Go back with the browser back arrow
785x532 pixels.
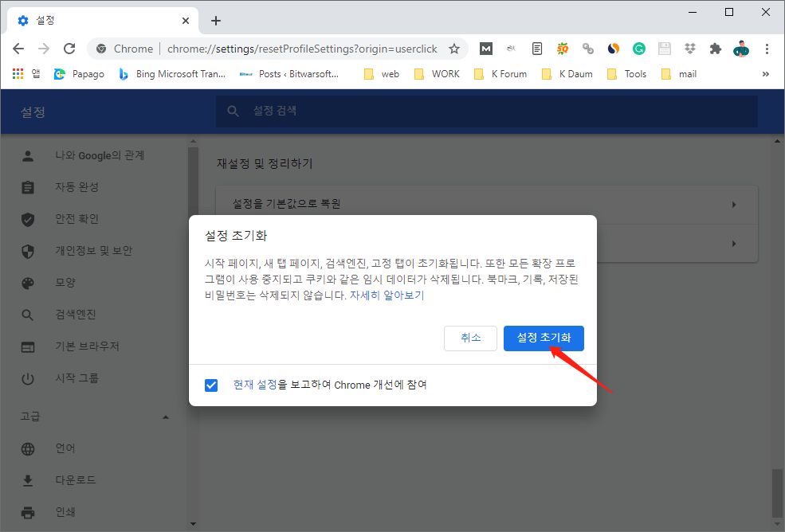pos(18,49)
